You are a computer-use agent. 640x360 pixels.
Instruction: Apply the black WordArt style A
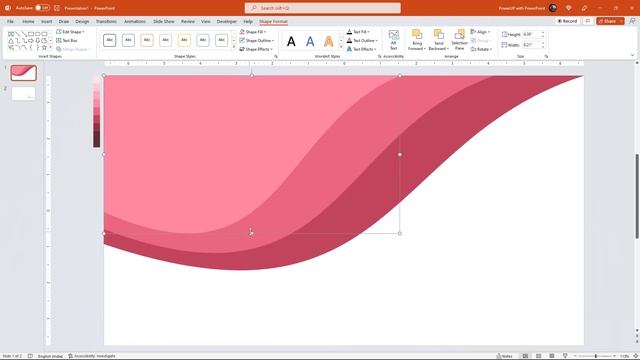[291, 41]
